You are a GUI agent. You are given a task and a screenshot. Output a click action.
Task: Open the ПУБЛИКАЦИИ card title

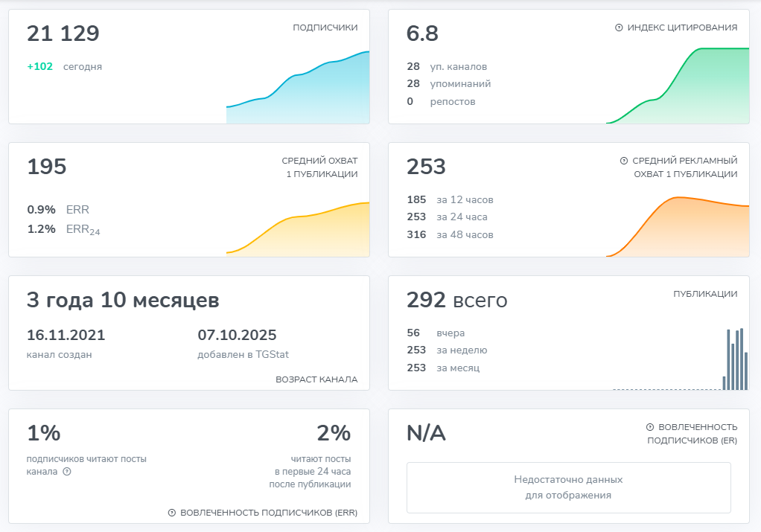point(704,294)
